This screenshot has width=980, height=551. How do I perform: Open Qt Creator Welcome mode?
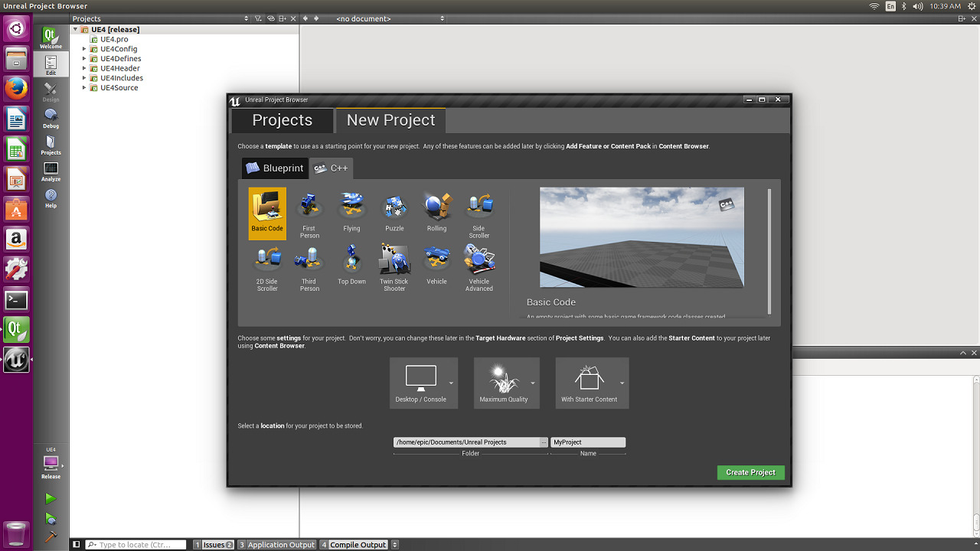[x=51, y=38]
